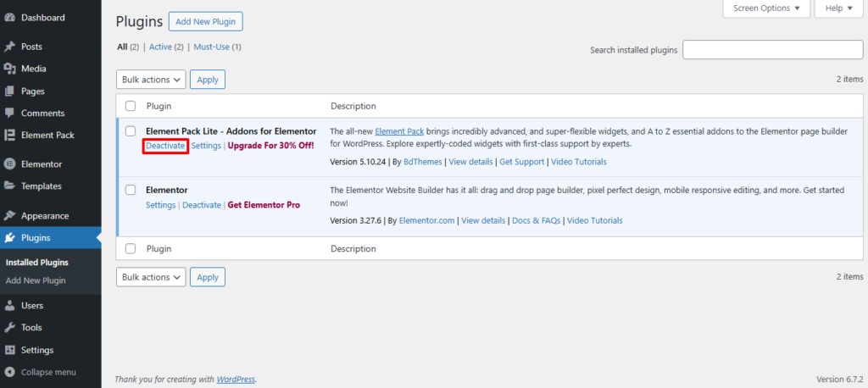
Task: Click the Collapse menu arrow icon
Action: click(x=9, y=372)
